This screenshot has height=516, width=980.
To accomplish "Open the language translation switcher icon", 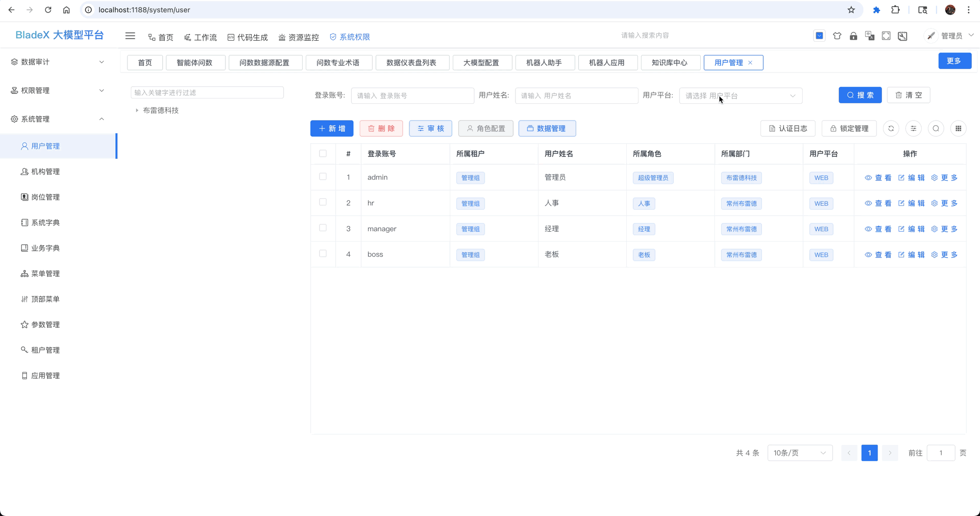I will [x=870, y=36].
